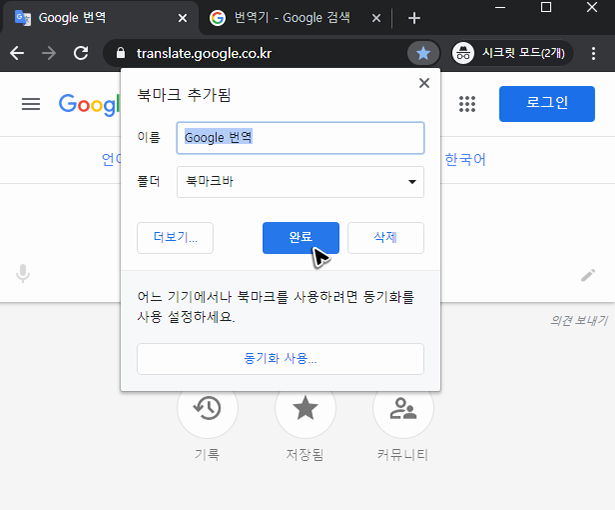Open Chrome's three-dot menu
This screenshot has width=615, height=510.
click(x=593, y=53)
